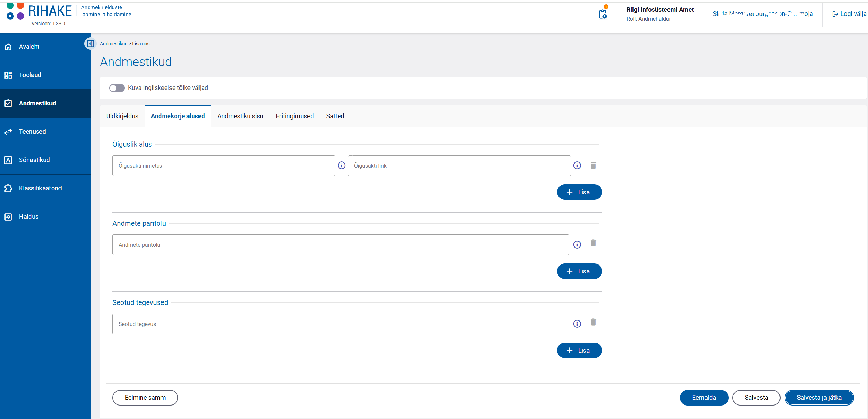Open the clipboard notifications icon in header
868x419 pixels.
click(x=603, y=13)
